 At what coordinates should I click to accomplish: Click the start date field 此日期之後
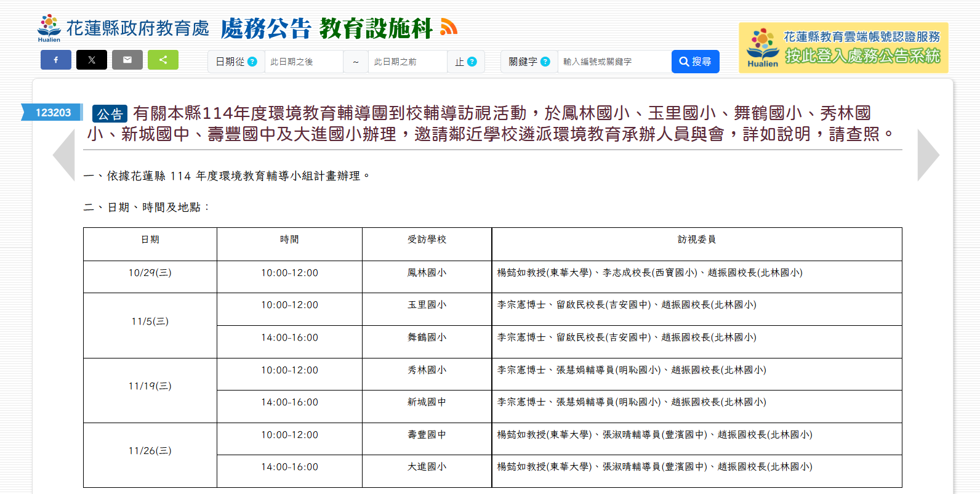[x=303, y=62]
